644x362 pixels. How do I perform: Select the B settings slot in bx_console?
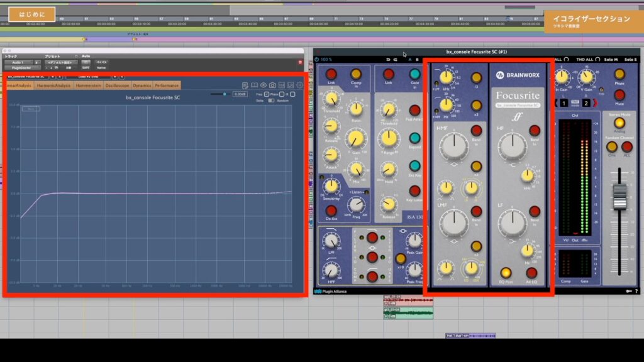coord(418,60)
